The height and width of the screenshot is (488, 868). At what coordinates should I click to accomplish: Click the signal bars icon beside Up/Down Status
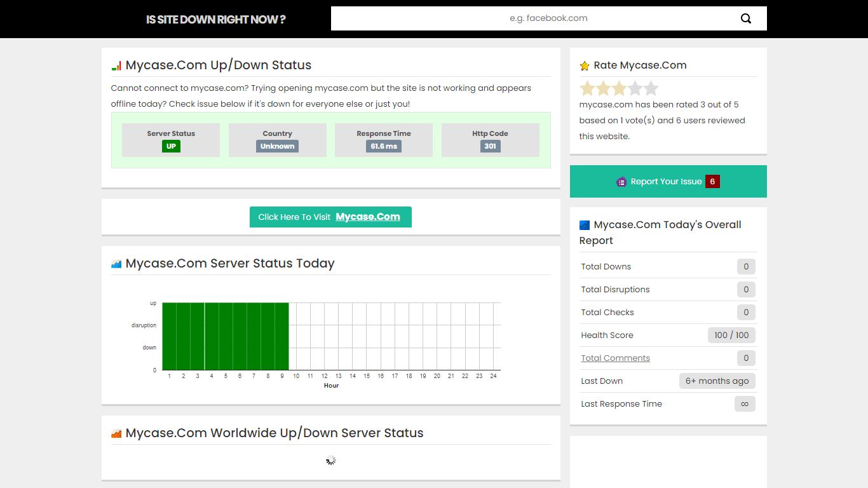(x=116, y=65)
